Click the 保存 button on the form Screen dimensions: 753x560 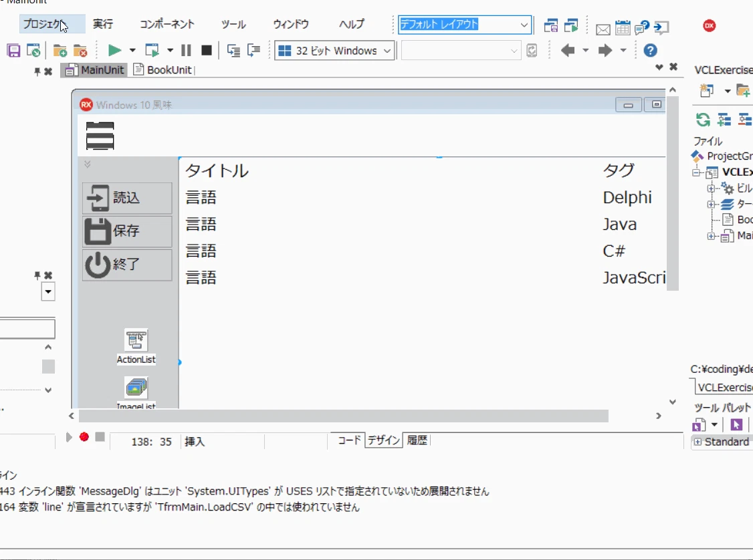127,231
